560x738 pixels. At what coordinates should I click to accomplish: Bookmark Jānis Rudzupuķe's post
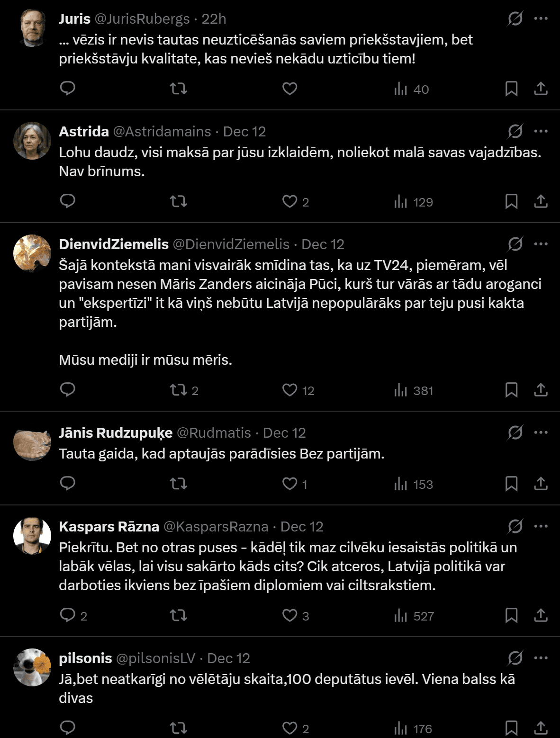[x=511, y=484]
